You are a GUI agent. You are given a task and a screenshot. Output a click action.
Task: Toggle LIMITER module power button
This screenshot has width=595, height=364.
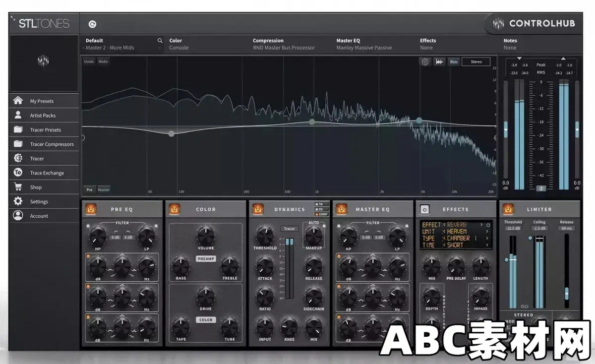point(508,209)
